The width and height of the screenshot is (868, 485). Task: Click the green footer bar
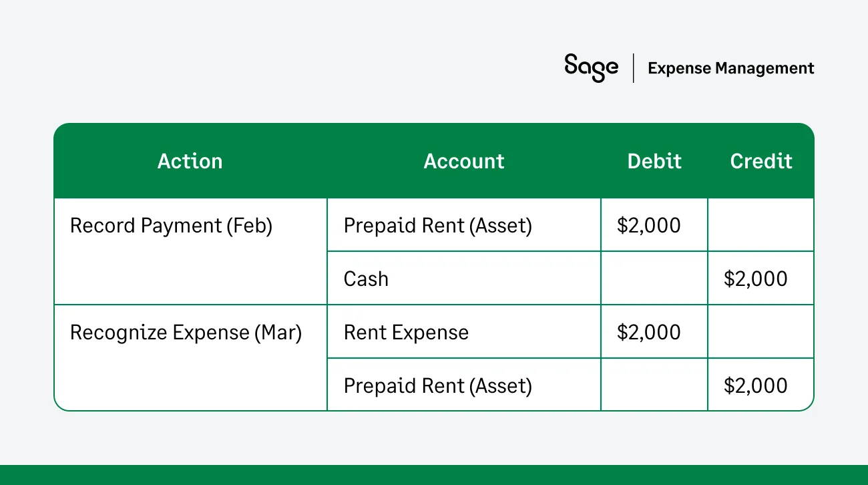coord(434,475)
